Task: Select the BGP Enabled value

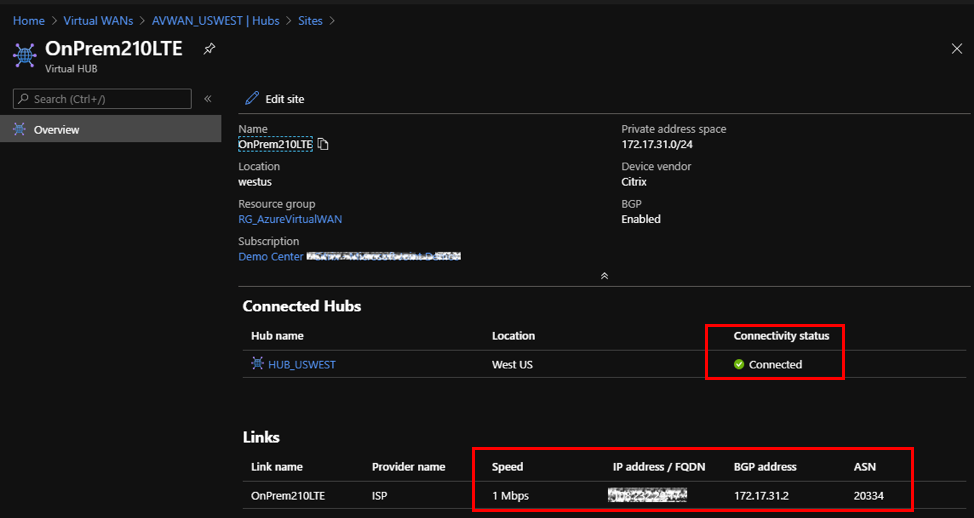Action: coord(641,219)
